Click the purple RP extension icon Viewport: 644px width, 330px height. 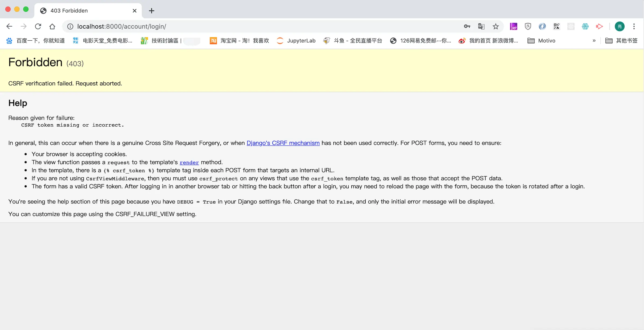point(513,26)
